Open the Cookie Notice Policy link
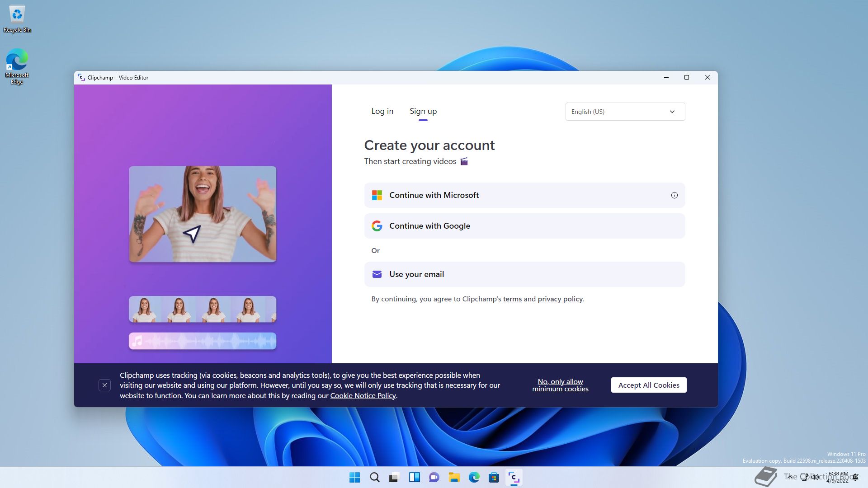 [x=363, y=396]
